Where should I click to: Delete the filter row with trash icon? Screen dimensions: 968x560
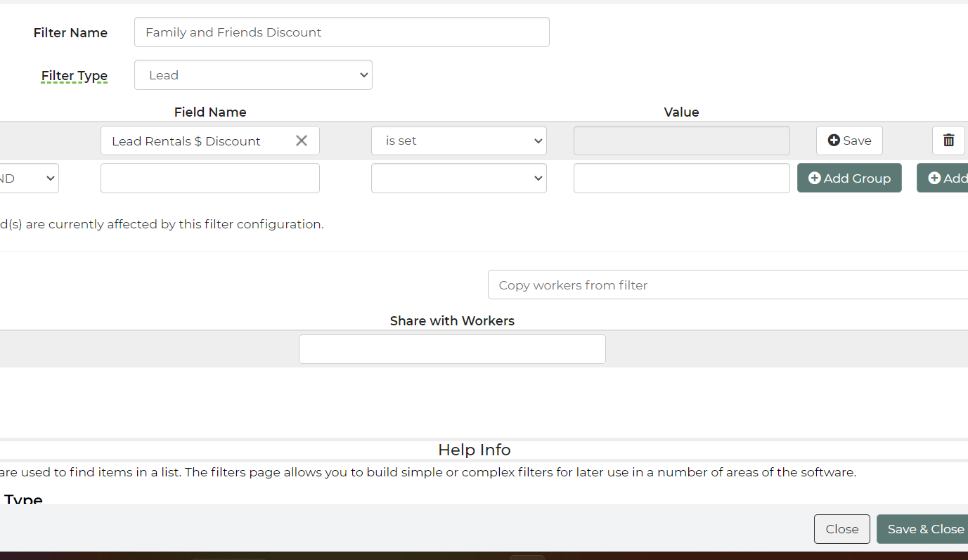(x=948, y=141)
